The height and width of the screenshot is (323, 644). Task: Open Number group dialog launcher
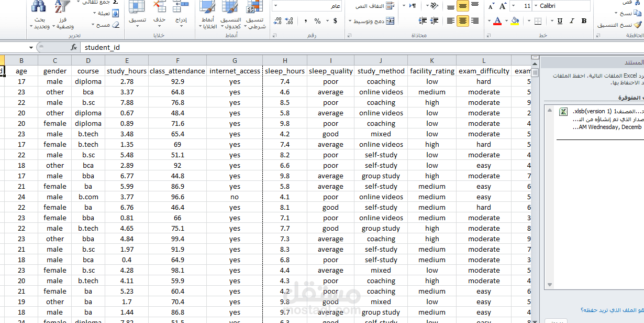[x=274, y=35]
